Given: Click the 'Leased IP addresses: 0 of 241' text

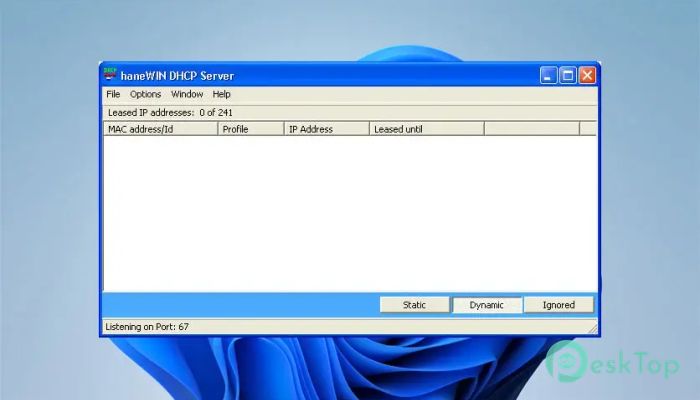Looking at the screenshot, I should (170, 112).
